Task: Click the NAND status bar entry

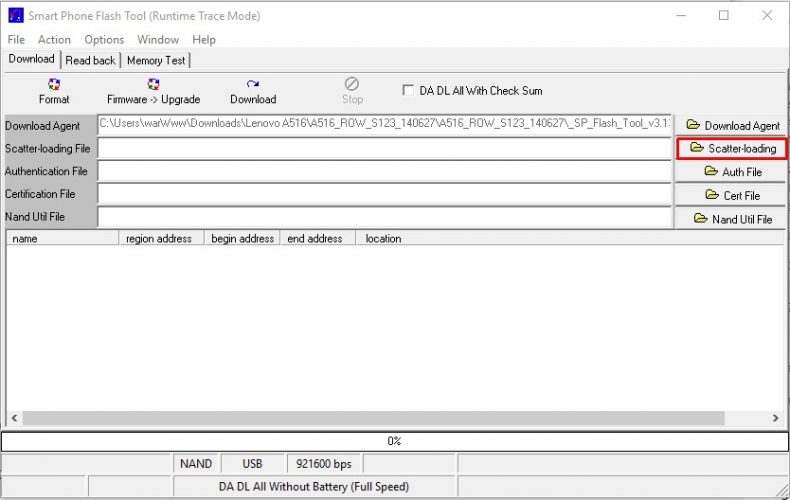Action: point(196,464)
